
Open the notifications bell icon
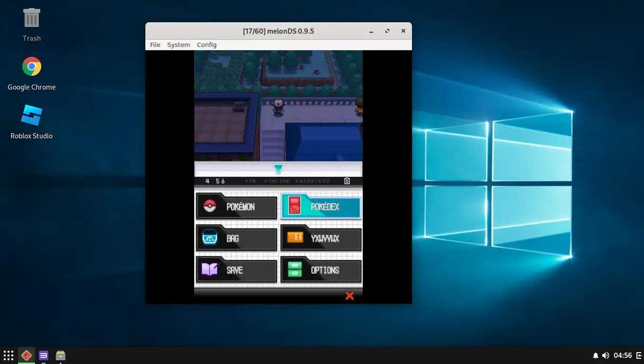tap(596, 355)
